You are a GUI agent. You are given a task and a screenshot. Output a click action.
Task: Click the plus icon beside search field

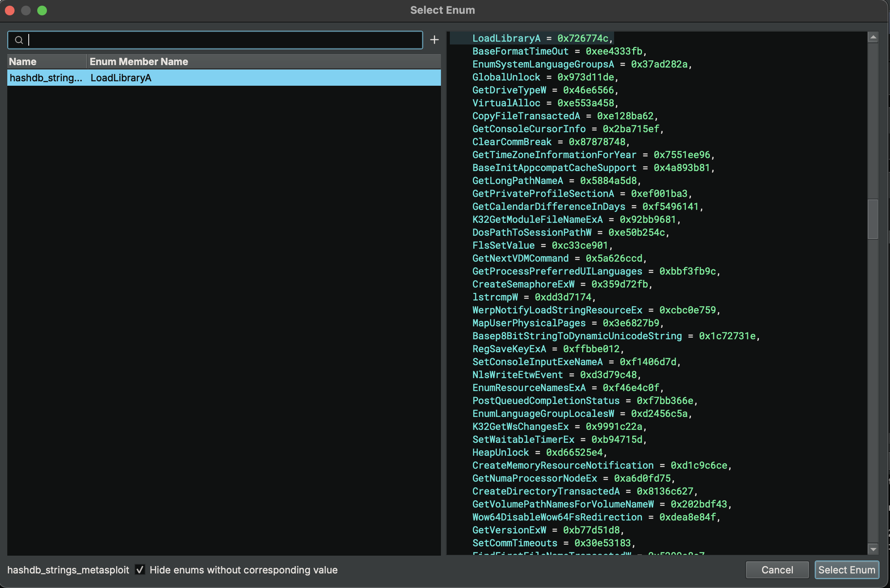434,40
